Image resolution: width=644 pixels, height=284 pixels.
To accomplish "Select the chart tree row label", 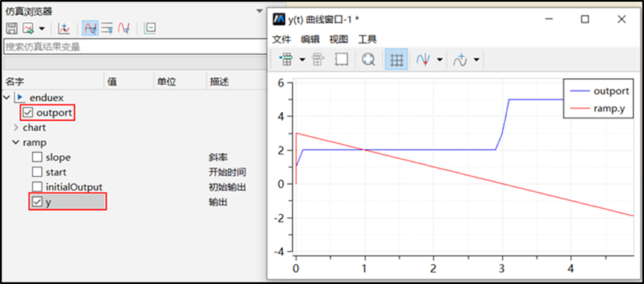I will click(x=34, y=128).
